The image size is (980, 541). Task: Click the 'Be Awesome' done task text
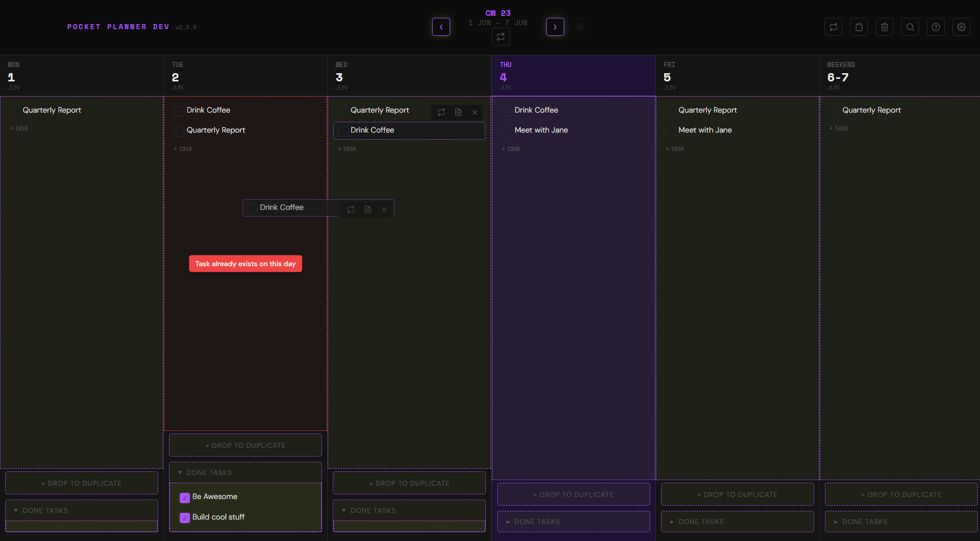point(215,496)
